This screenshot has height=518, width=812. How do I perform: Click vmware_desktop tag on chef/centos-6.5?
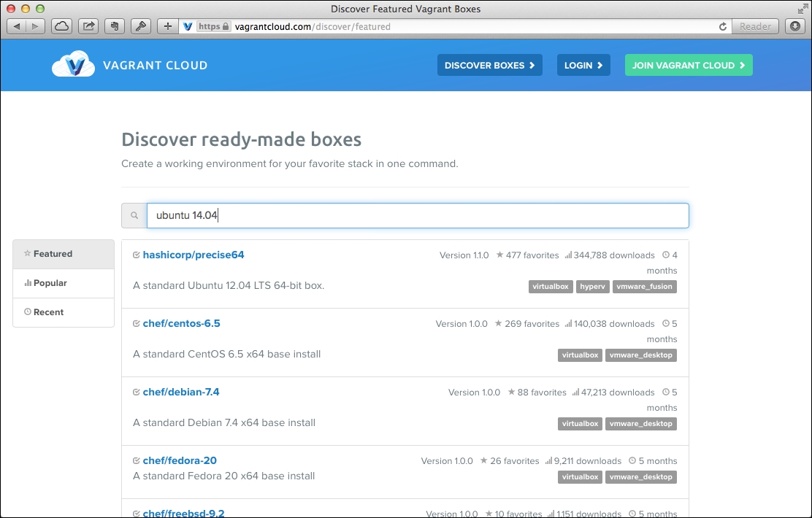tap(640, 355)
